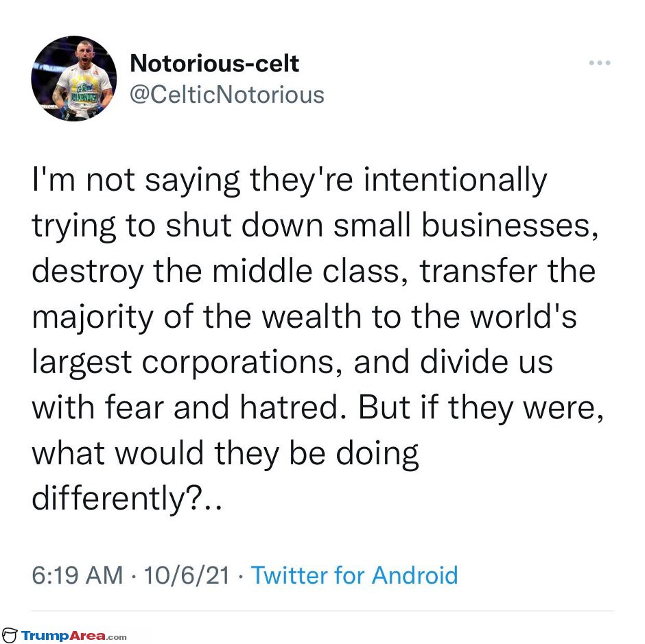Click the word "intentionally" in the tweet
Viewport: 645px width, 644px height.
point(456,181)
